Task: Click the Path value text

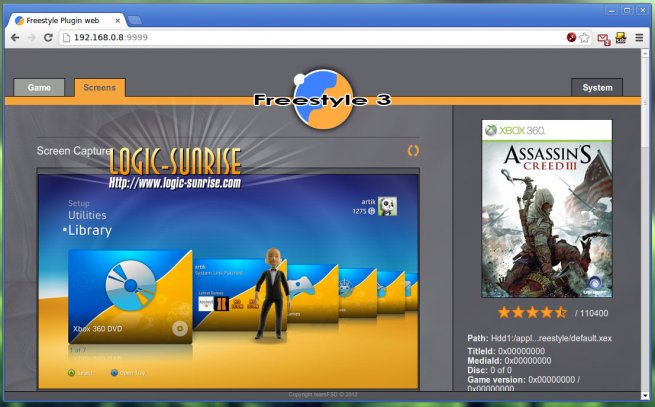Action: (551, 338)
